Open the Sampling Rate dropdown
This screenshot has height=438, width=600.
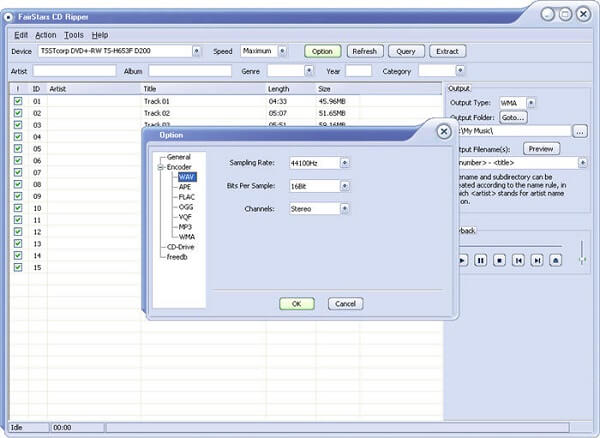click(344, 163)
